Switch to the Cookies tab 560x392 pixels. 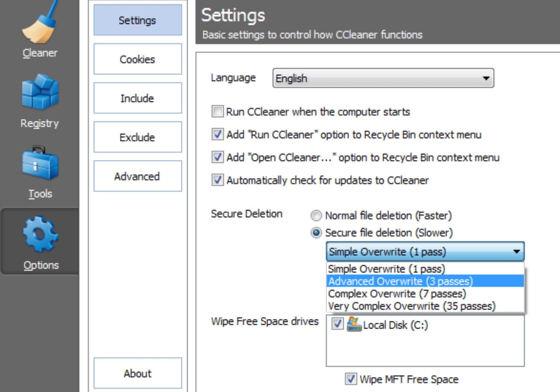pos(137,59)
